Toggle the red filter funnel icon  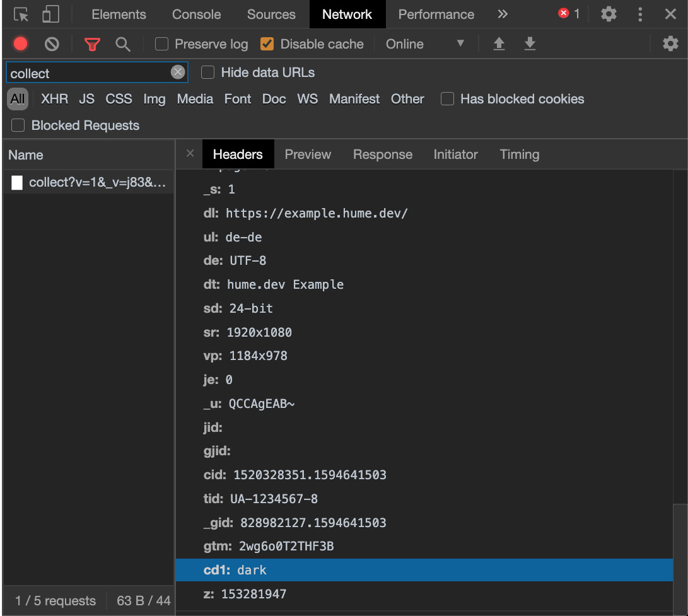pyautogui.click(x=93, y=44)
